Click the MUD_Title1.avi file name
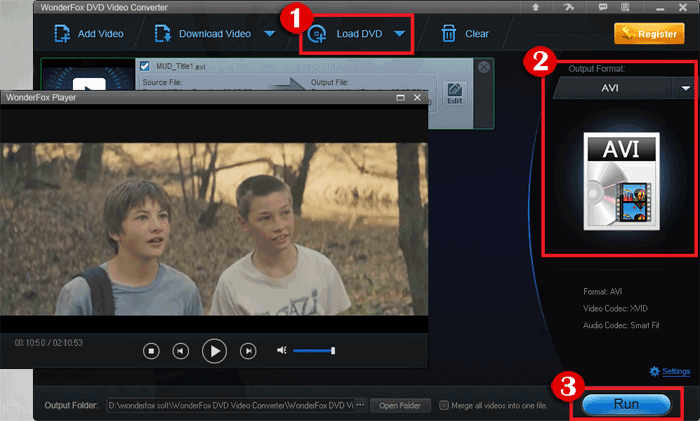Screen dimensions: 700x421 click(x=181, y=67)
